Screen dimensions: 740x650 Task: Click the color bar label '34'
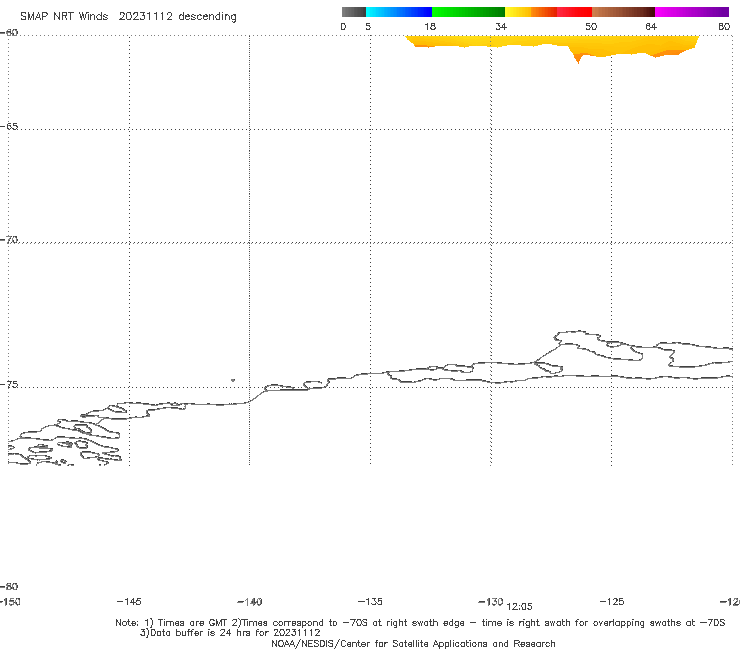click(x=501, y=26)
